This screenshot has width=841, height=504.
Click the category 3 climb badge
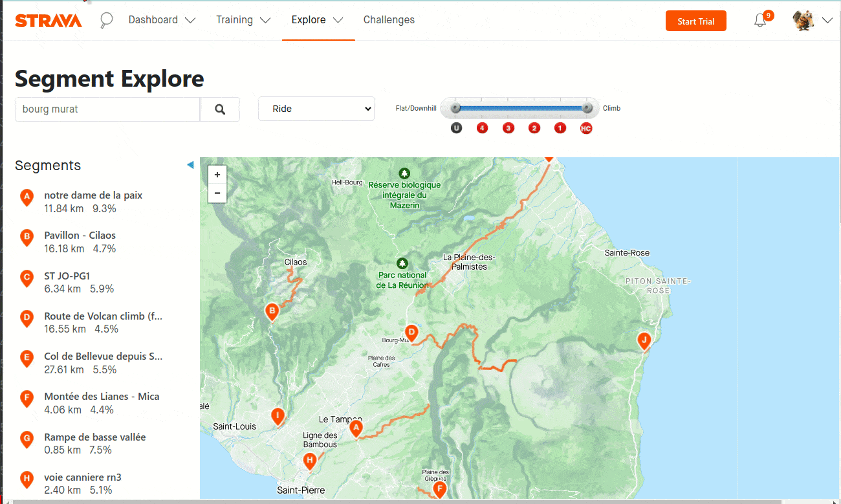pyautogui.click(x=508, y=128)
